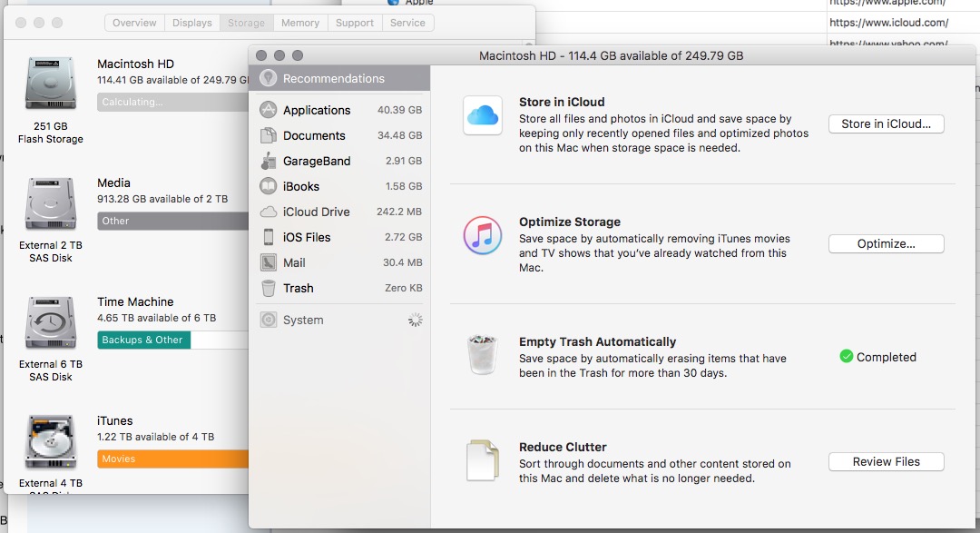Open the icloud.com link in background window
The width and height of the screenshot is (980, 533).
click(x=888, y=23)
